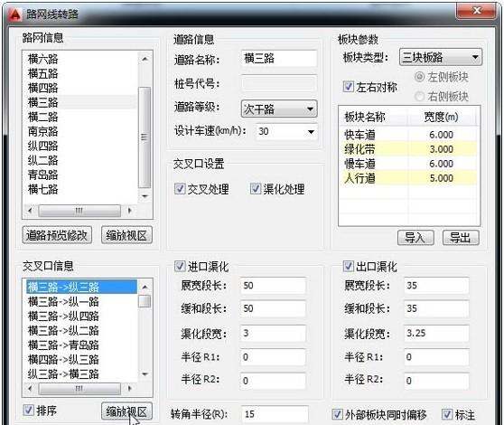Click the 板块名称 column header

tap(373, 117)
